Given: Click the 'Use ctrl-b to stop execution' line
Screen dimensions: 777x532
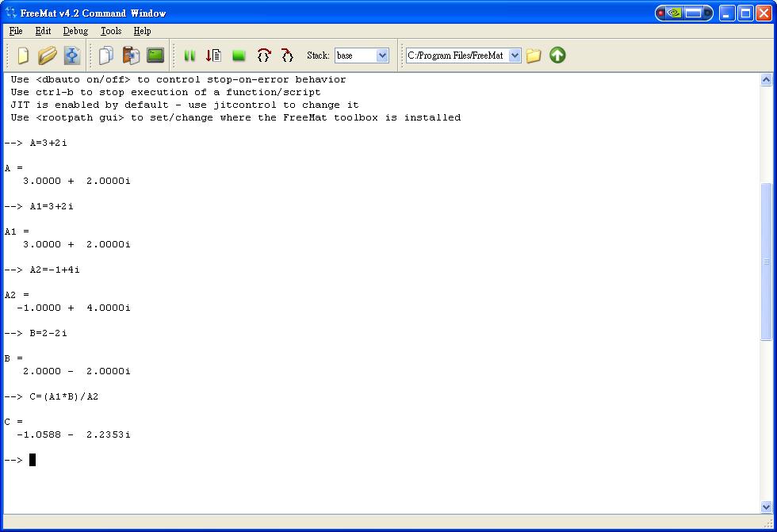Looking at the screenshot, I should coord(166,92).
